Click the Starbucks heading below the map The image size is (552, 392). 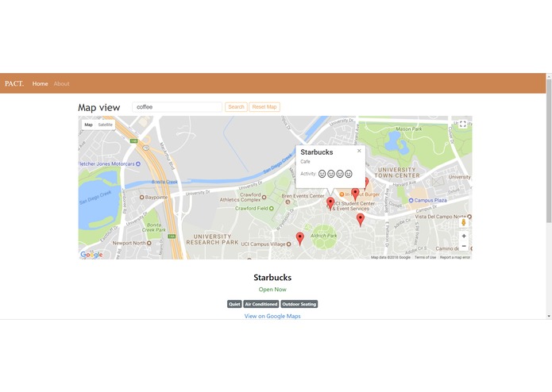(x=272, y=278)
